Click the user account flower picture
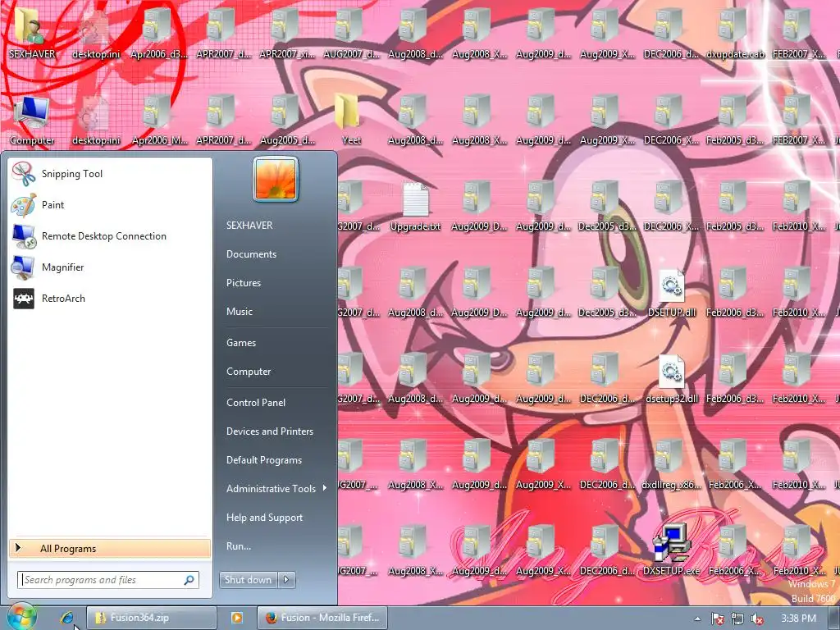 pos(276,180)
